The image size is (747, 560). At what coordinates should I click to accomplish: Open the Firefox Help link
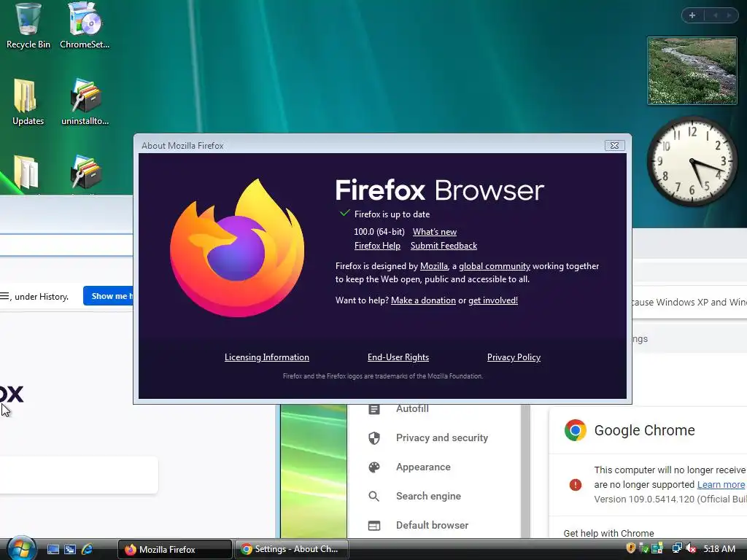377,246
